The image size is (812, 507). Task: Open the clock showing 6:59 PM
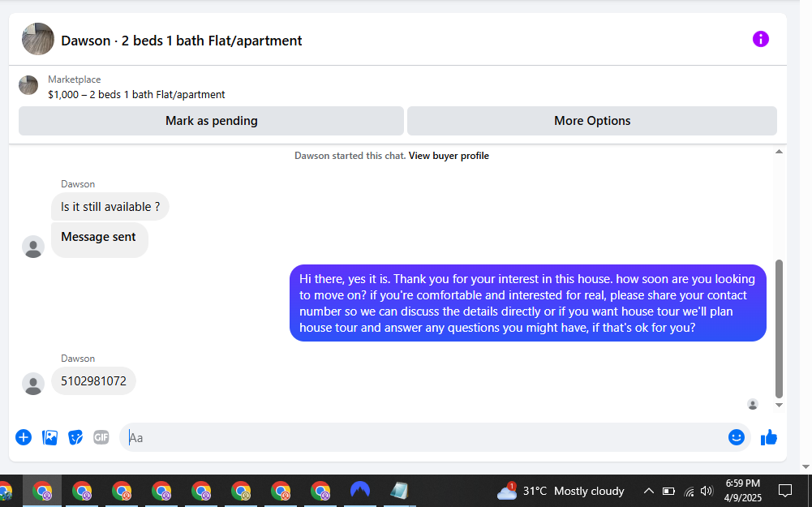742,491
